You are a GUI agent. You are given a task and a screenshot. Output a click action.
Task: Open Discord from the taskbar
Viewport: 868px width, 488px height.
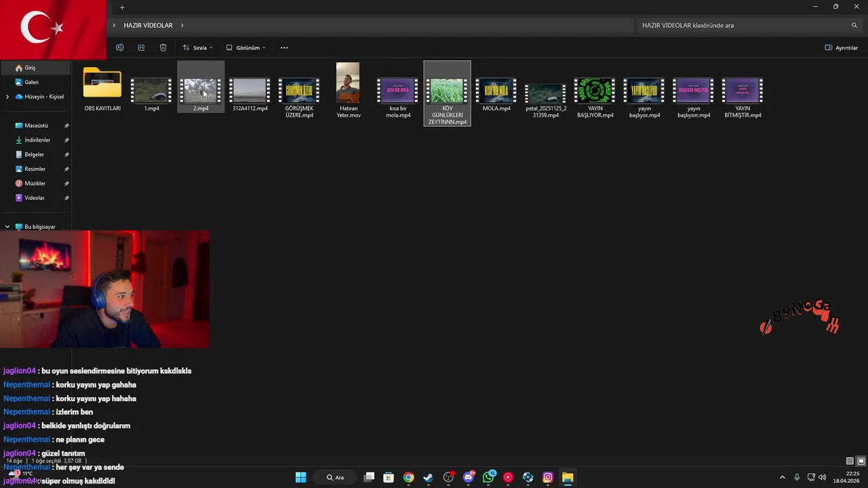point(468,477)
